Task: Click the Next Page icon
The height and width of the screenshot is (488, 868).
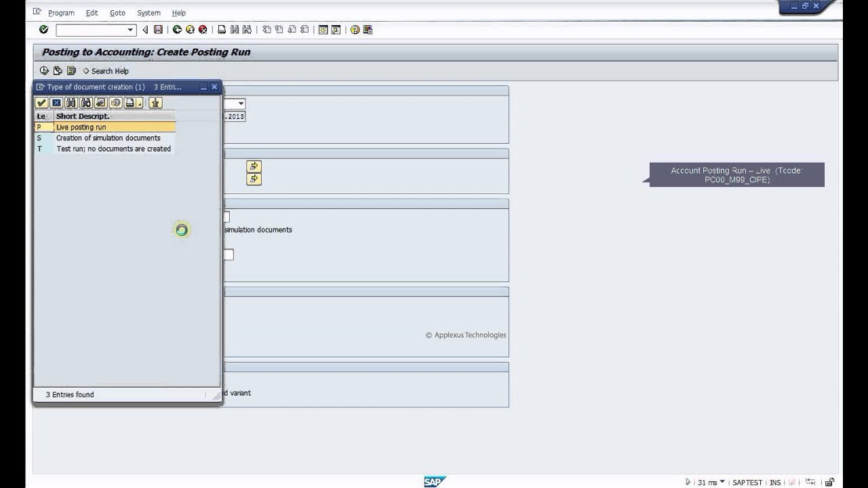Action: point(292,30)
